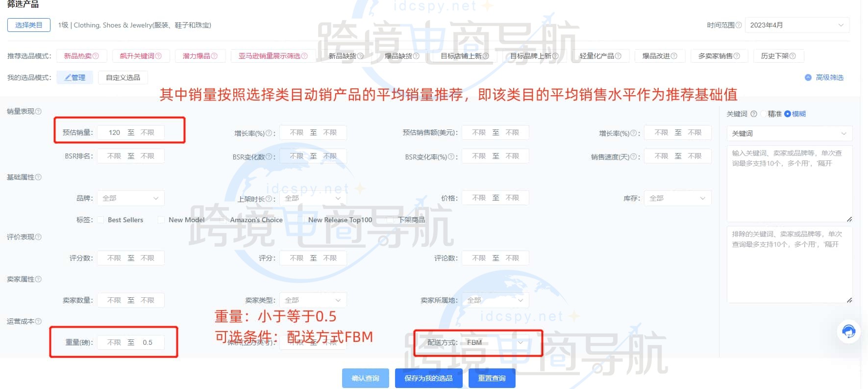Select the 精准 keyword match radio
Image resolution: width=868 pixels, height=389 pixels.
click(x=764, y=114)
